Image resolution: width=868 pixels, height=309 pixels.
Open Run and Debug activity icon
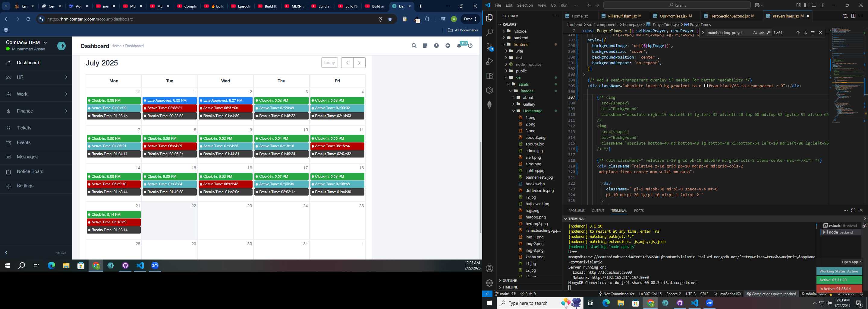tap(489, 61)
